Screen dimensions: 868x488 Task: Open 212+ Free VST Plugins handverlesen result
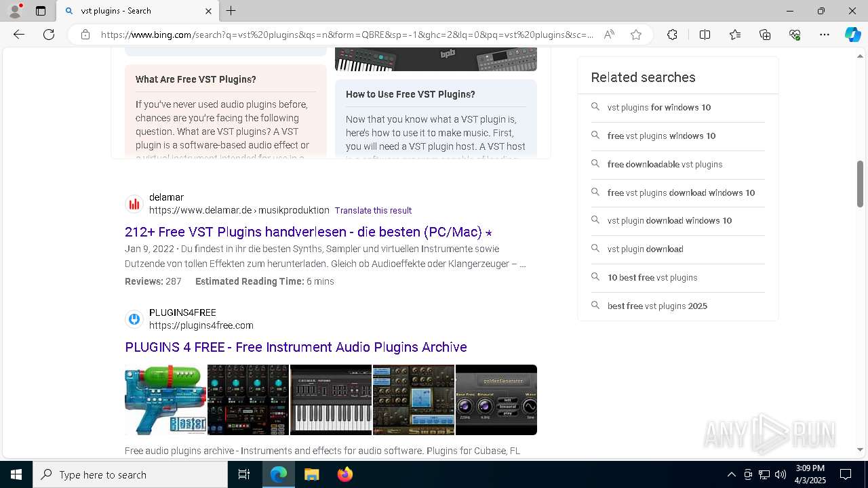click(x=309, y=232)
